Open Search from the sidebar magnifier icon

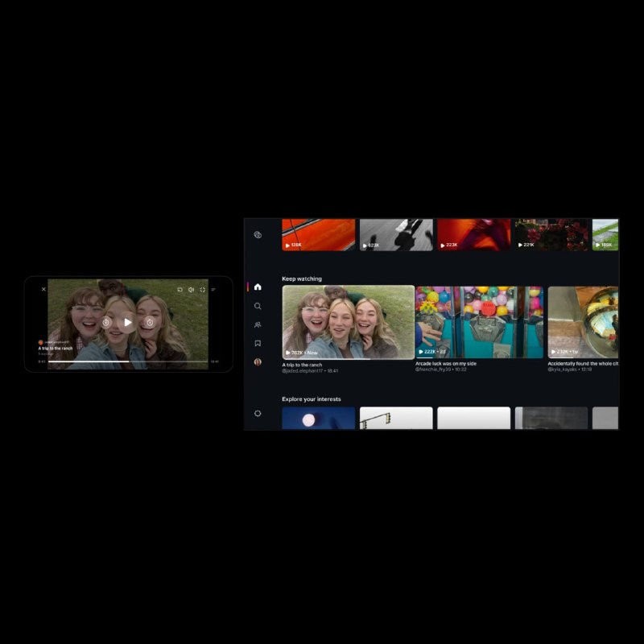[258, 306]
